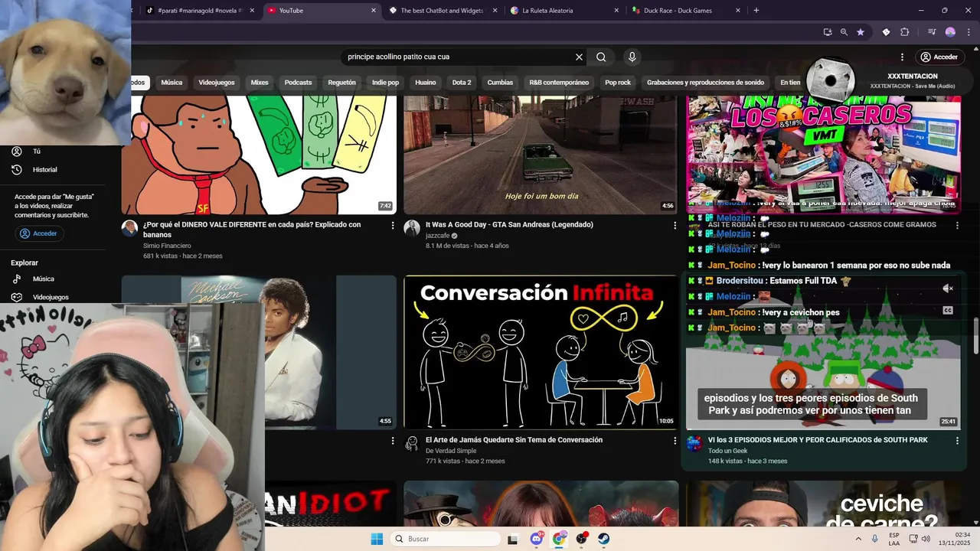Clear the YouTube search box with X
The image size is (980, 551).
579,57
